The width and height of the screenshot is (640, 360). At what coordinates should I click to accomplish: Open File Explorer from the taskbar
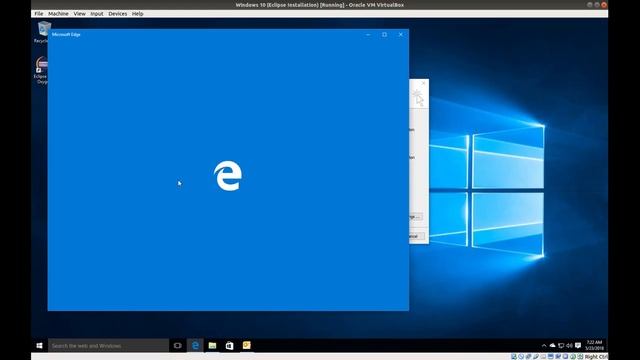pyautogui.click(x=212, y=345)
